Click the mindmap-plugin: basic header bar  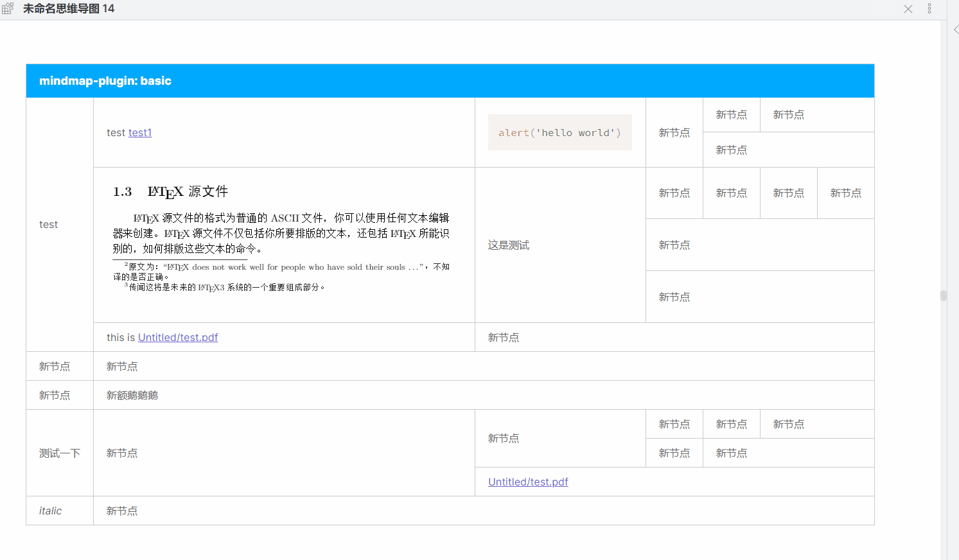coord(450,81)
